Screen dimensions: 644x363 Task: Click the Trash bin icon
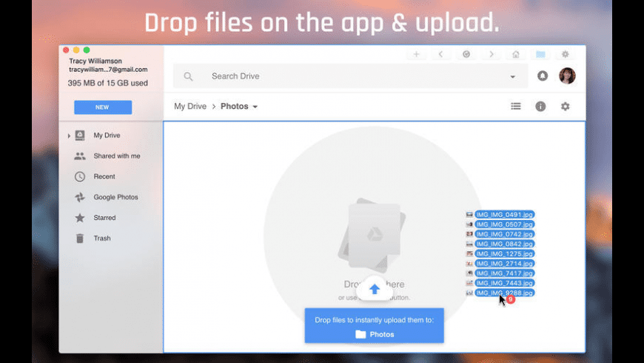coord(80,238)
